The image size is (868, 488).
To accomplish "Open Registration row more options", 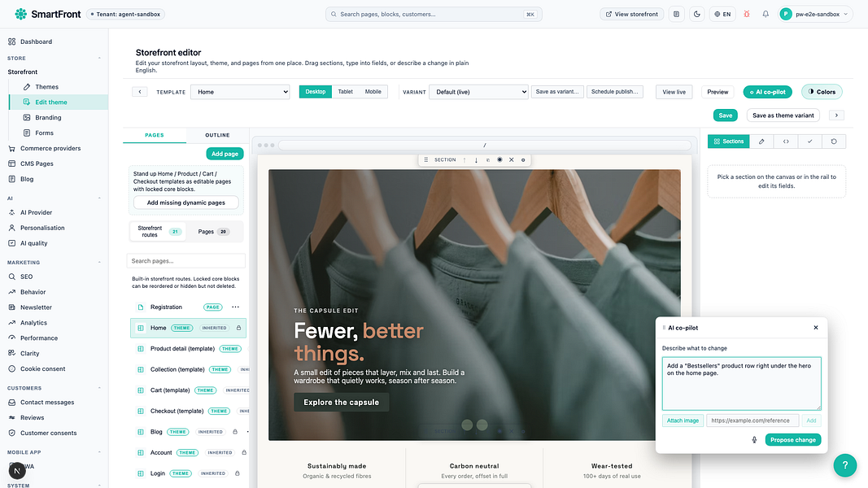I will pyautogui.click(x=235, y=307).
